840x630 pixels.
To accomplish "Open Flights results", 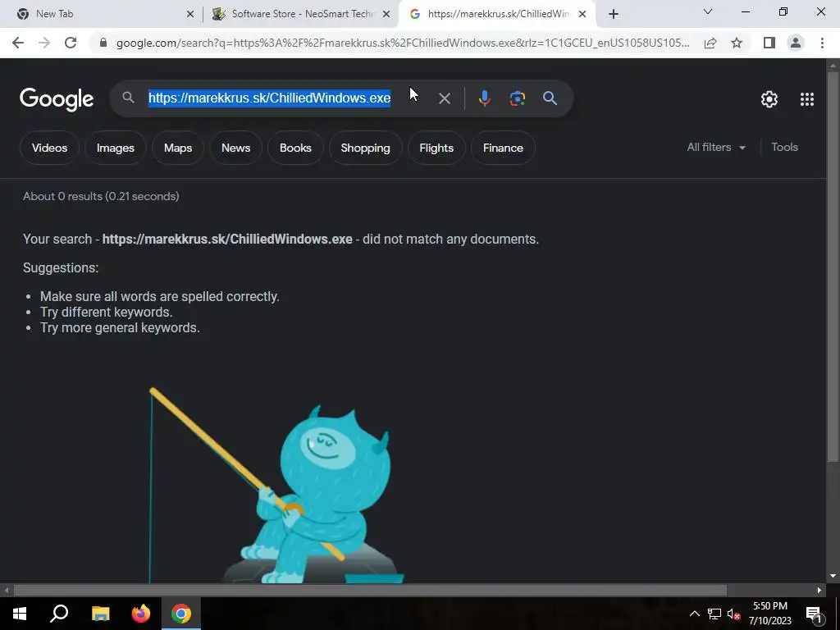I will point(436,148).
